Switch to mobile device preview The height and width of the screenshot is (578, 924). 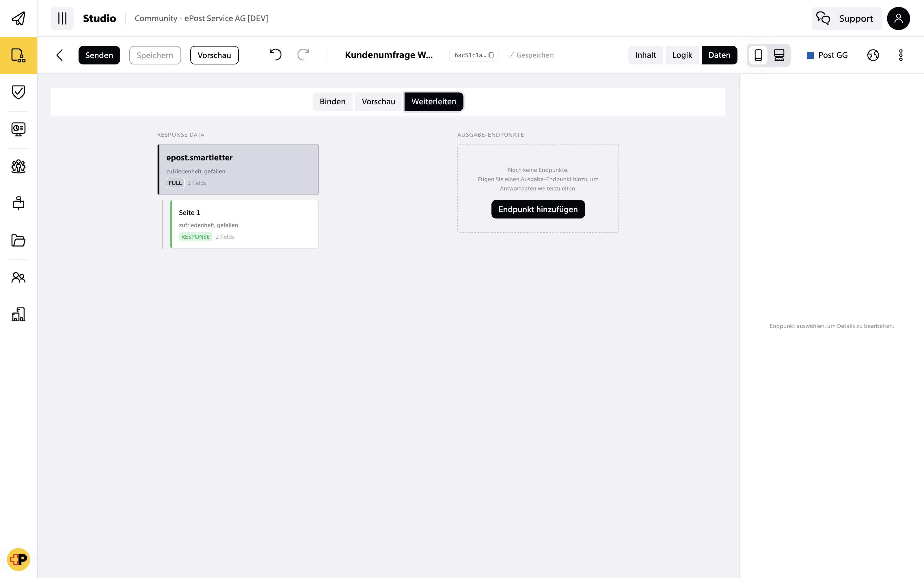pyautogui.click(x=758, y=55)
